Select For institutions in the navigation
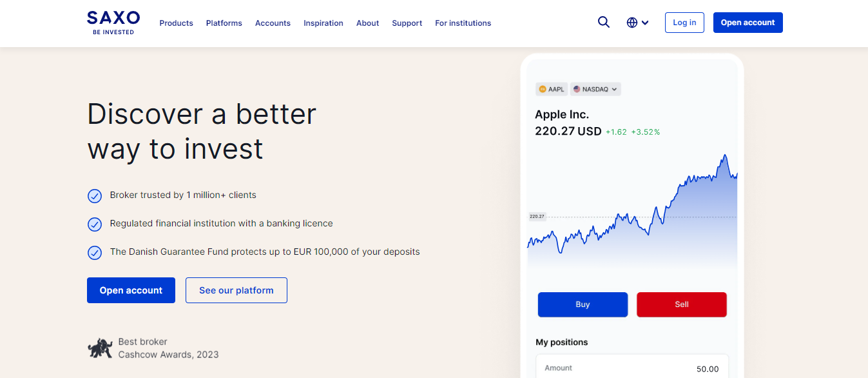 (x=463, y=23)
